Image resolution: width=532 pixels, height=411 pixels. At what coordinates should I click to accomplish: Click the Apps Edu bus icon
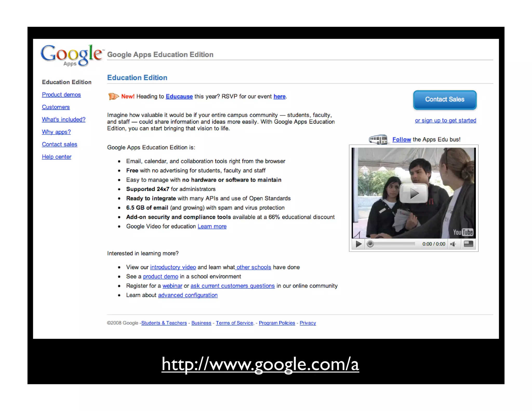pyautogui.click(x=378, y=140)
